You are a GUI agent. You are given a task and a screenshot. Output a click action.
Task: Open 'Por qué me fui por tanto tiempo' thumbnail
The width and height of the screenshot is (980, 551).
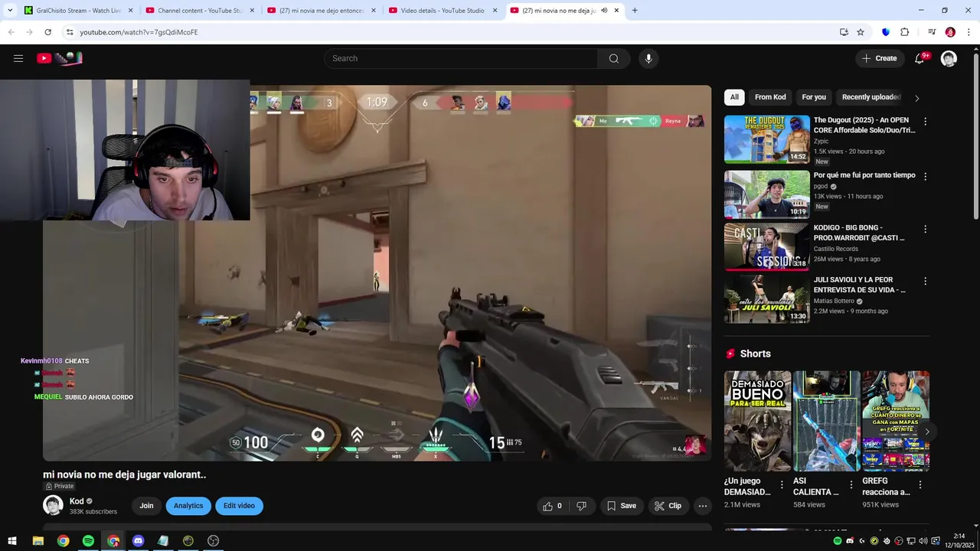pos(766,194)
